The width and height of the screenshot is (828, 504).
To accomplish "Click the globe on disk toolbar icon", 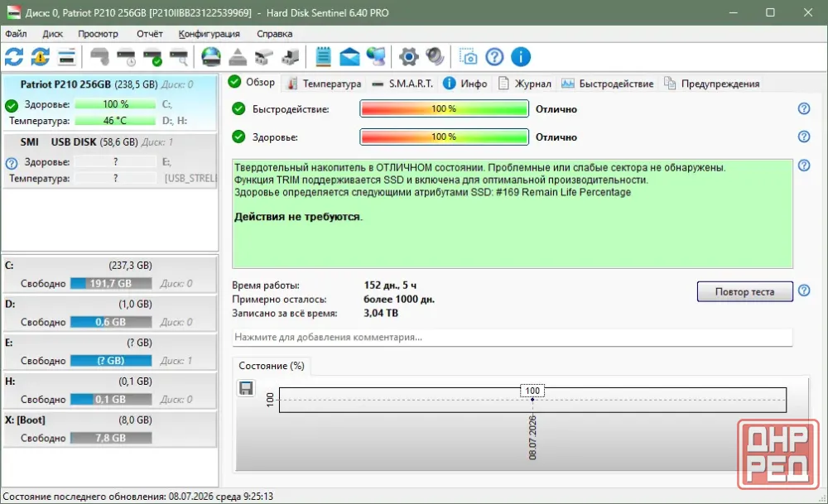I will point(211,56).
